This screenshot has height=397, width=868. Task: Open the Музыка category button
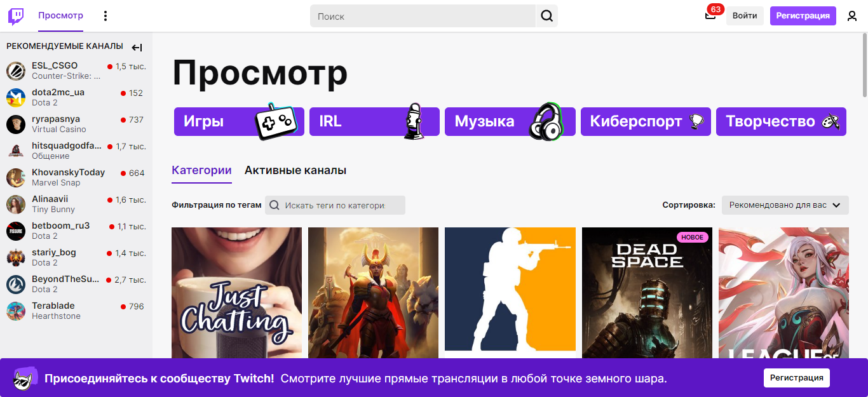(510, 121)
